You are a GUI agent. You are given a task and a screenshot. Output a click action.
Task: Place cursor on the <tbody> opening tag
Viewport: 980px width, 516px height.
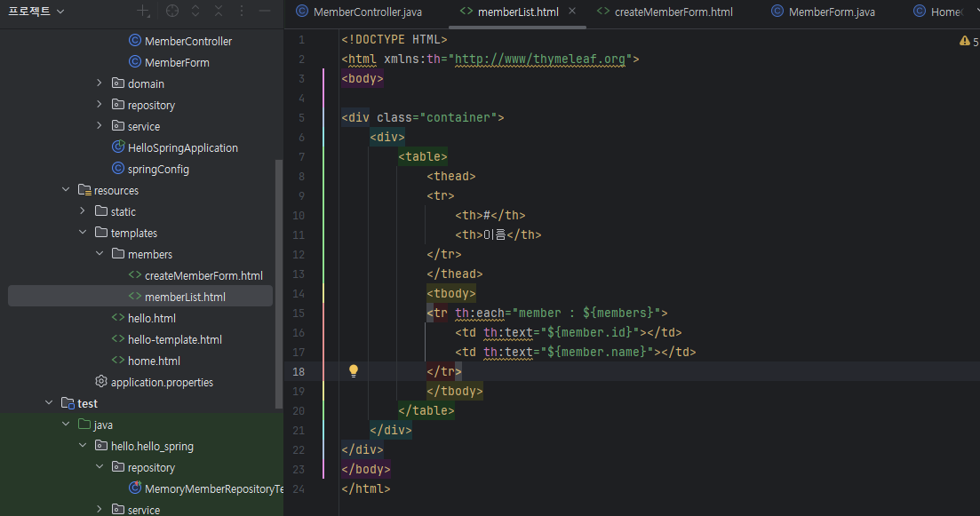click(x=451, y=293)
